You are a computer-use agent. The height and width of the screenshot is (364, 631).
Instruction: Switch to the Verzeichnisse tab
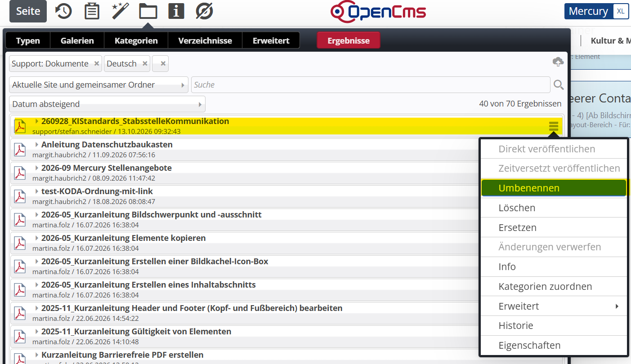[x=205, y=40]
